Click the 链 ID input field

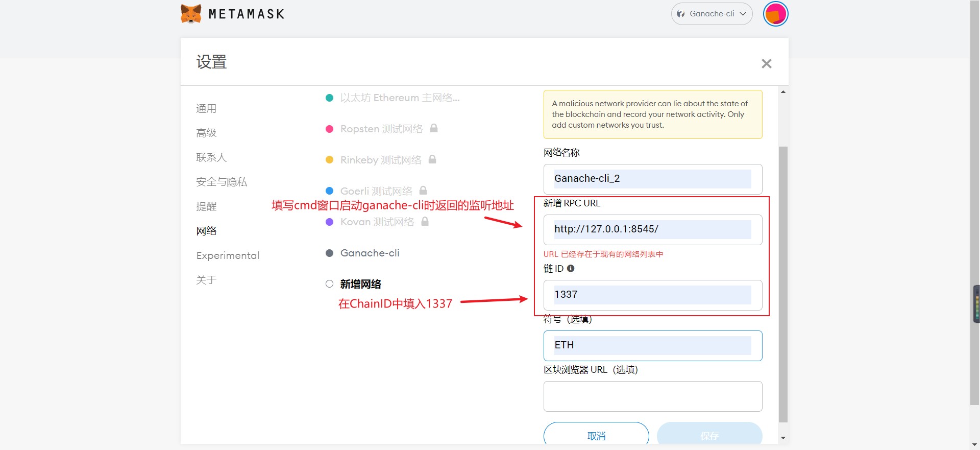[653, 295]
